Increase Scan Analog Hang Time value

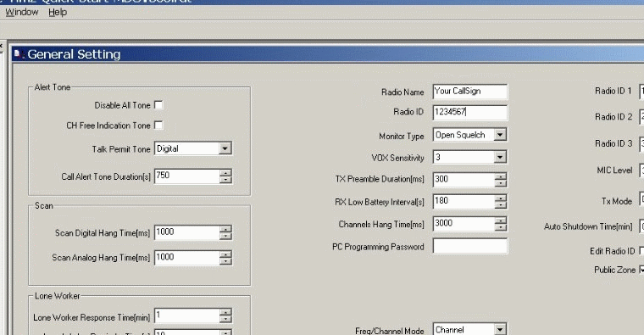[225, 254]
